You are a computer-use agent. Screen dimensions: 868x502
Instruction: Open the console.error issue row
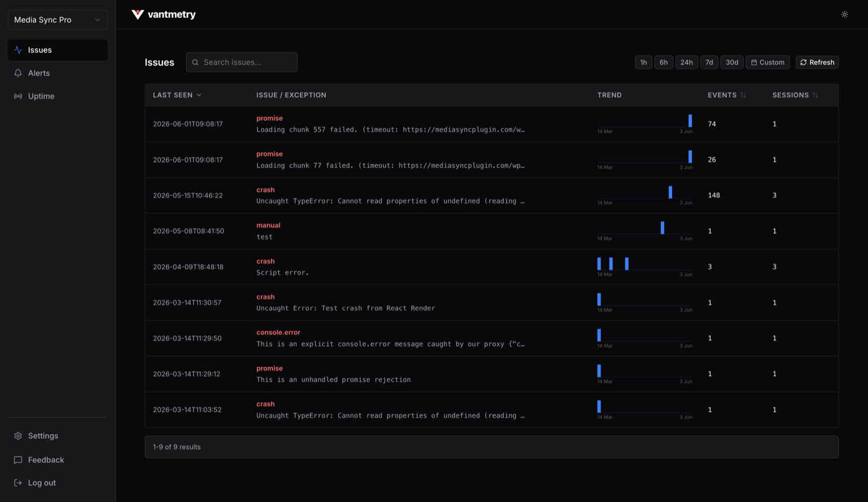[492, 338]
